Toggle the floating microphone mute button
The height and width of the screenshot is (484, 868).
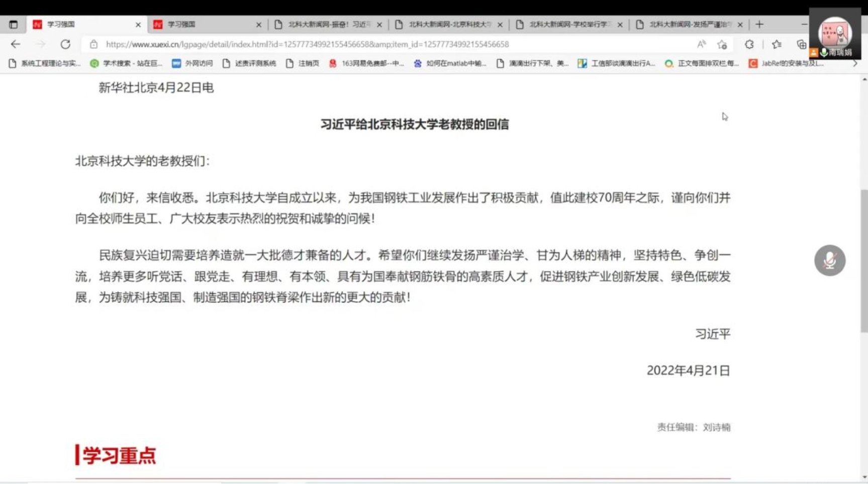829,260
